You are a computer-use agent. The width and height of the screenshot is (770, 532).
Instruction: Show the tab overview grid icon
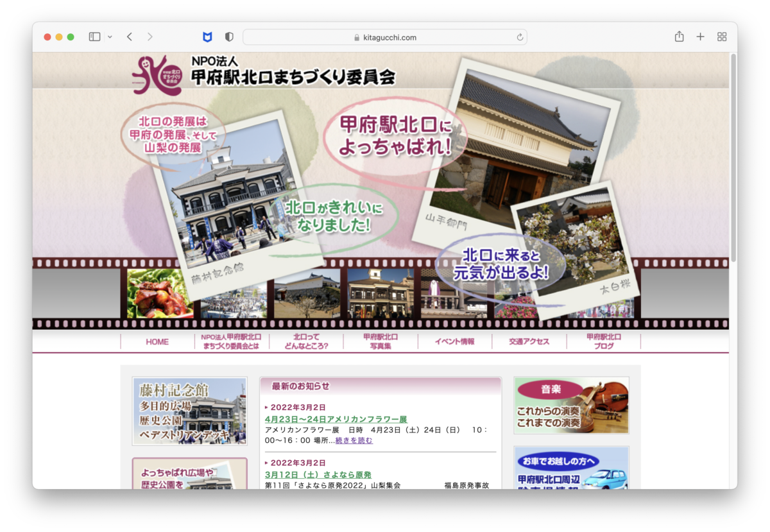click(x=722, y=37)
